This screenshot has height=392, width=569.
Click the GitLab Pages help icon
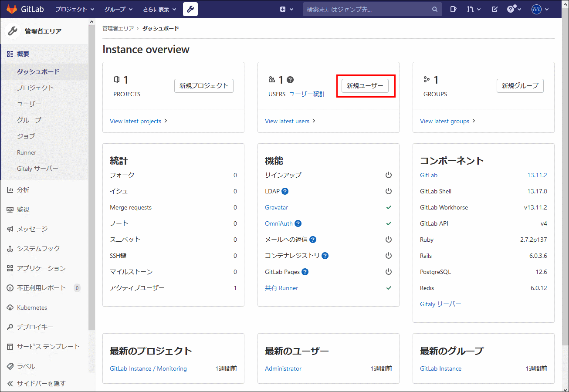(305, 272)
